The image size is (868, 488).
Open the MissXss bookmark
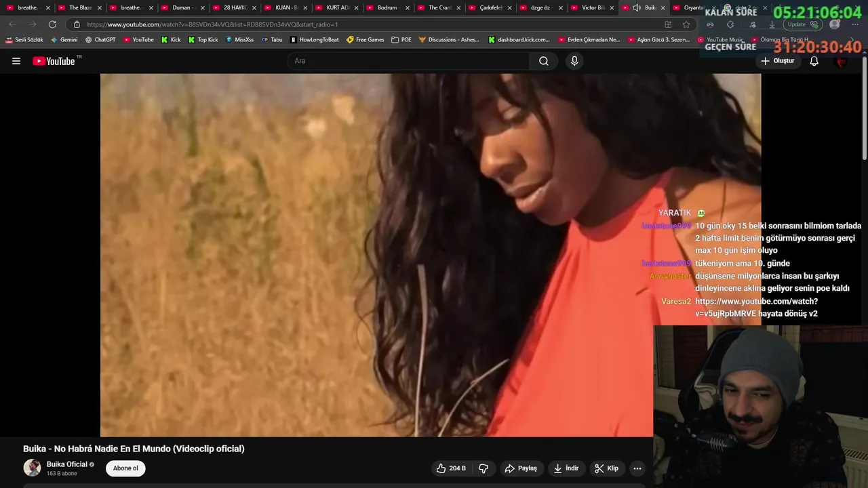[240, 40]
